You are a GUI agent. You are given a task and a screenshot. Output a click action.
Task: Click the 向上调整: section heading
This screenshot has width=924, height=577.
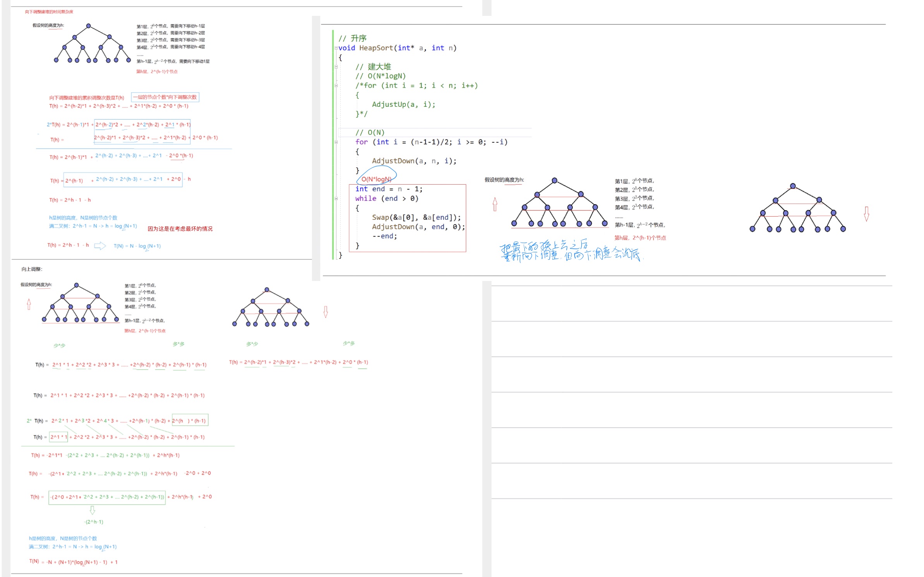coord(32,269)
